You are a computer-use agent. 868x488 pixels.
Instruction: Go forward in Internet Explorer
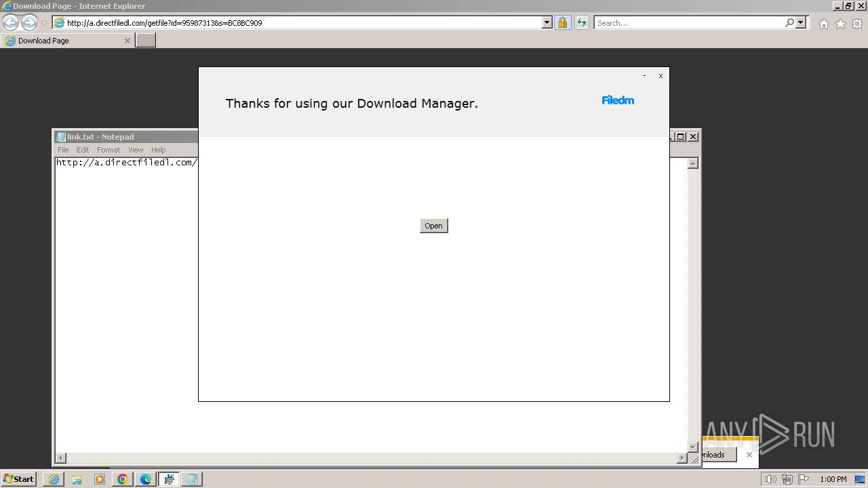pos(29,22)
